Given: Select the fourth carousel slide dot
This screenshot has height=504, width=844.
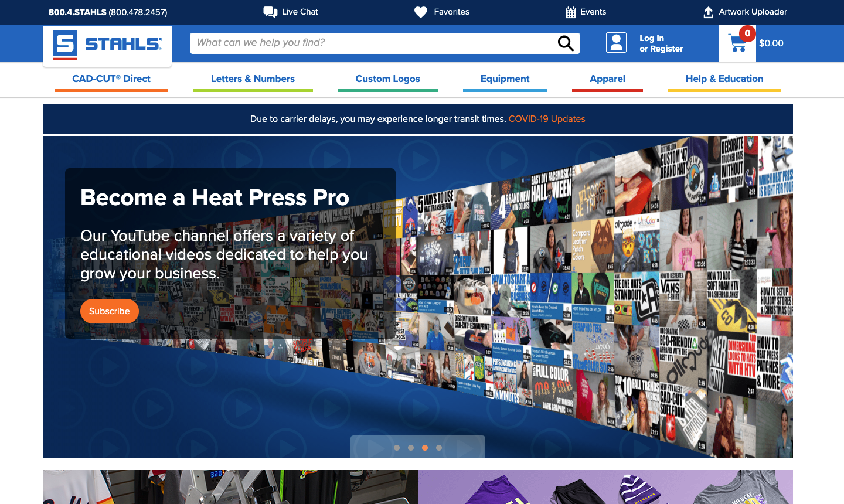Looking at the screenshot, I should click(x=439, y=448).
